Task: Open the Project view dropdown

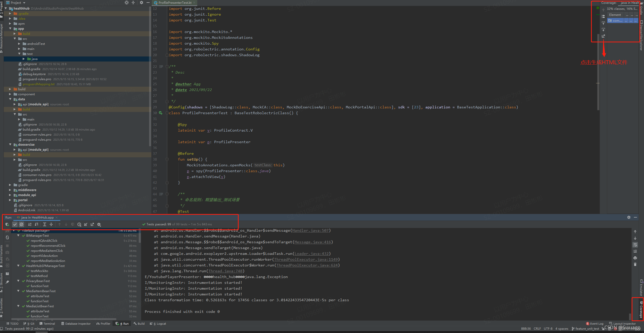Action: click(x=24, y=3)
